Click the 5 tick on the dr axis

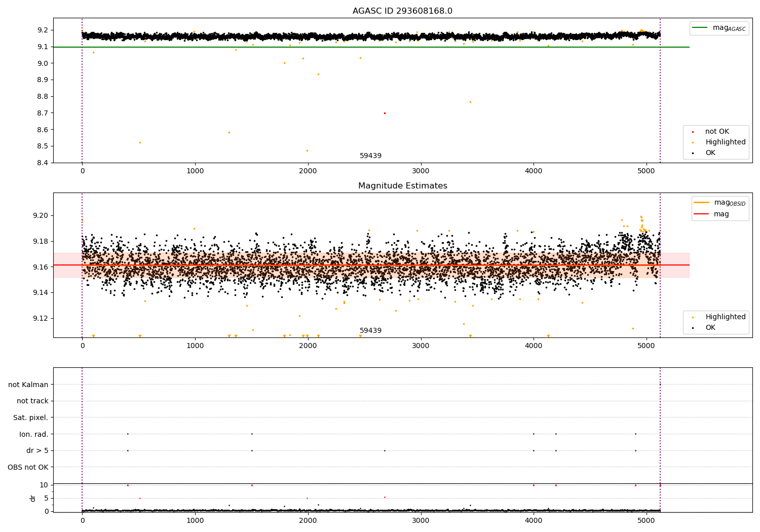pos(46,498)
